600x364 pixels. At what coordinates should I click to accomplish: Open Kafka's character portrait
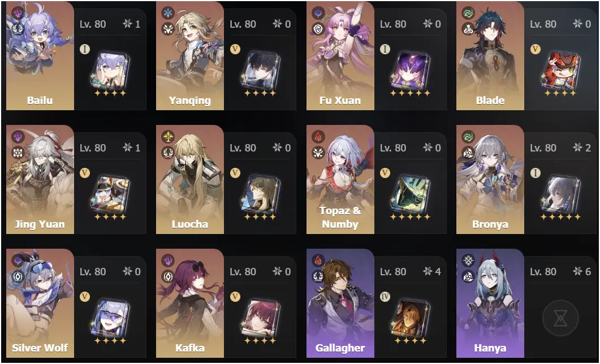click(190, 303)
